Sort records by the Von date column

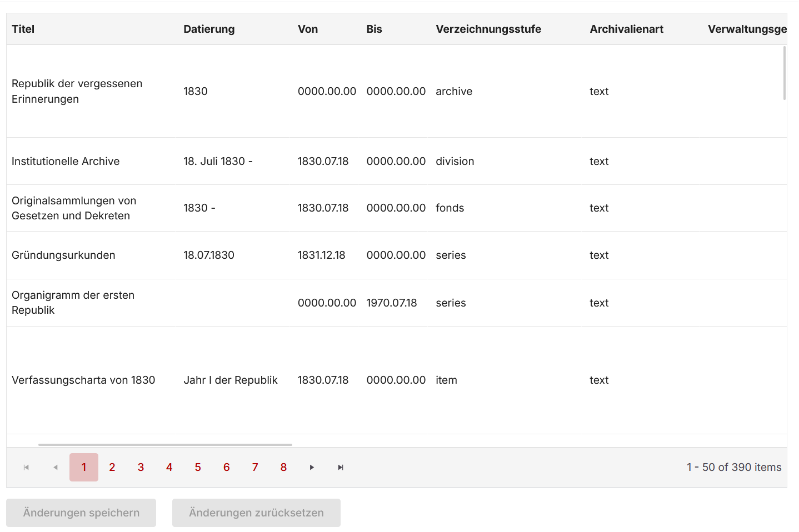pos(308,29)
